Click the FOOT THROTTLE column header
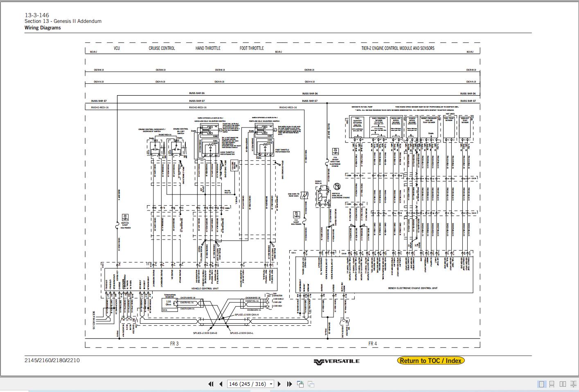This screenshot has width=579, height=392. [x=252, y=48]
